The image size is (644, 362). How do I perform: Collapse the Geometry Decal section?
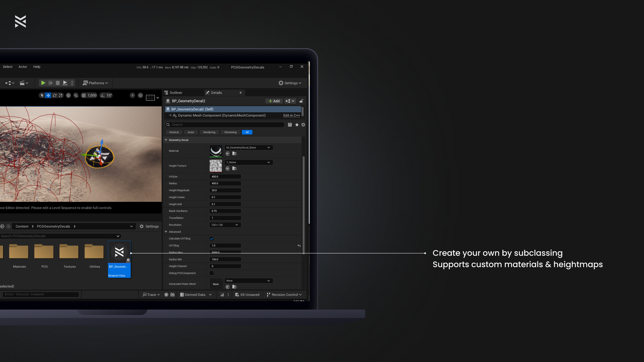(x=166, y=140)
